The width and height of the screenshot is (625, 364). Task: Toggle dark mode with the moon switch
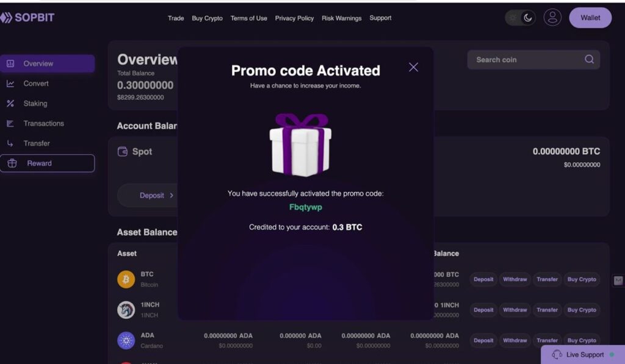pos(526,18)
